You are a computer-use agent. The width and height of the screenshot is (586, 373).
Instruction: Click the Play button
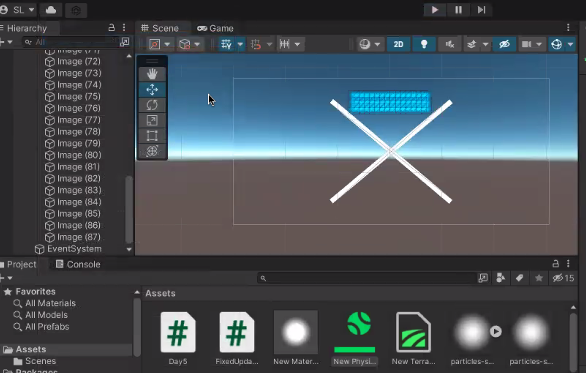pos(435,10)
